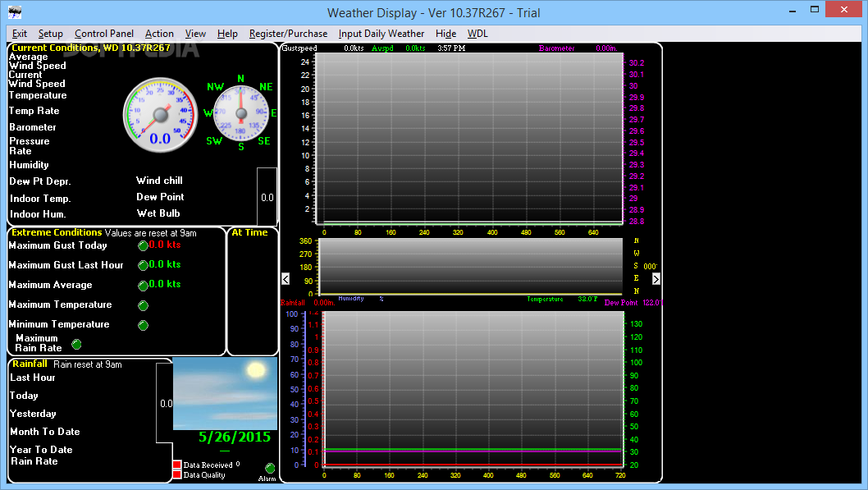Click the Year To Date rainfall label
This screenshot has width=868, height=490.
(41, 450)
